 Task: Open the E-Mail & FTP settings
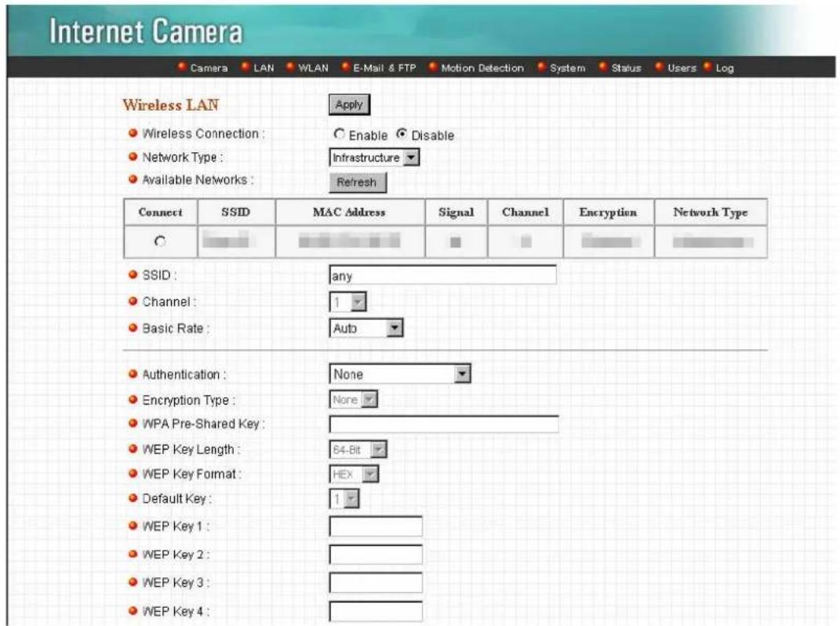384,68
